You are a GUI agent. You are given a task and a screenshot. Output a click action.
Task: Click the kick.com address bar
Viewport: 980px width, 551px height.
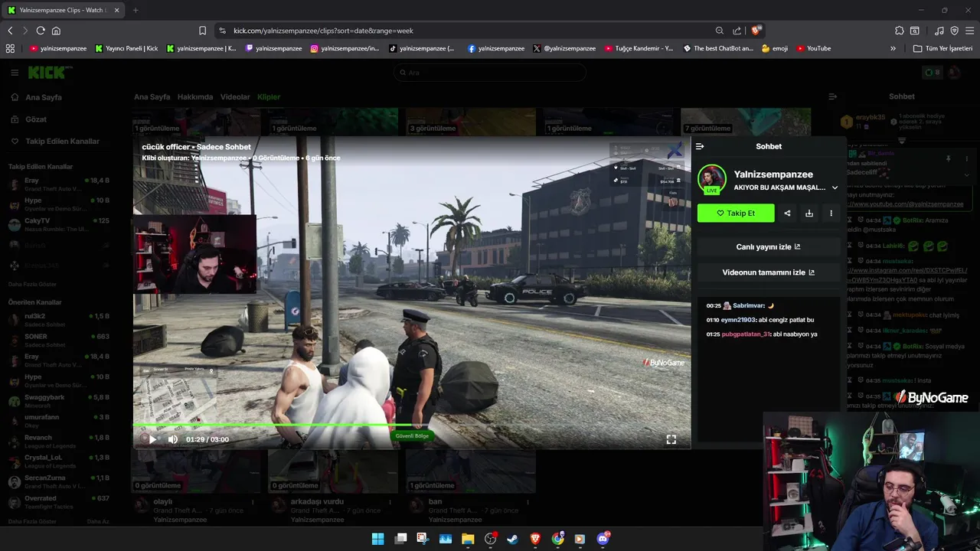[459, 31]
